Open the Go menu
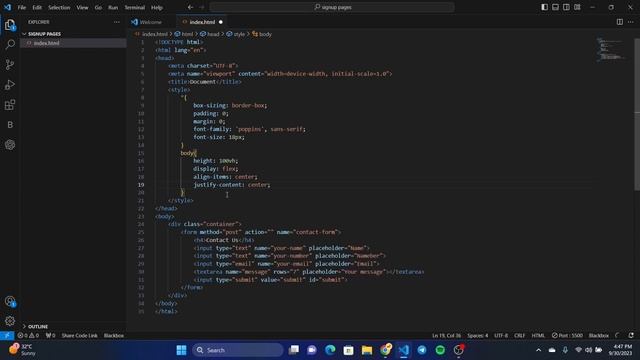The height and width of the screenshot is (360, 640). click(98, 7)
